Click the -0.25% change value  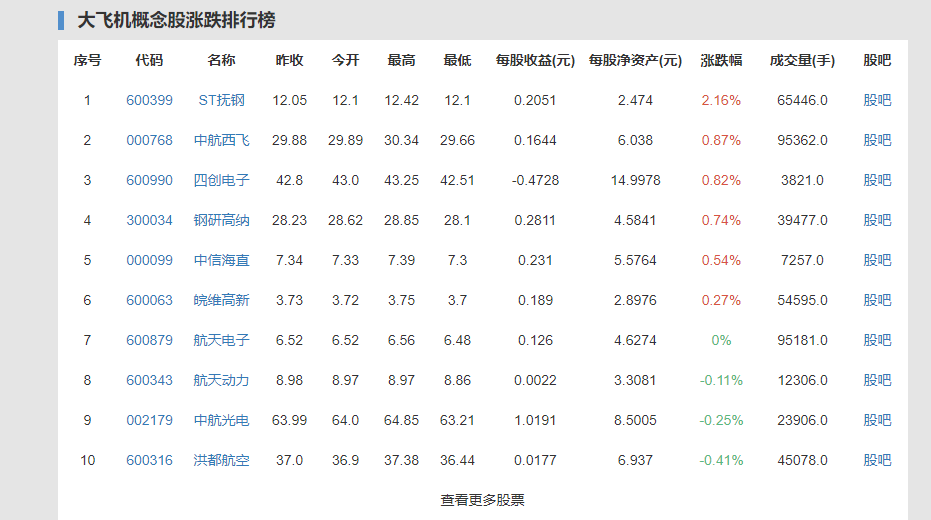tap(721, 420)
